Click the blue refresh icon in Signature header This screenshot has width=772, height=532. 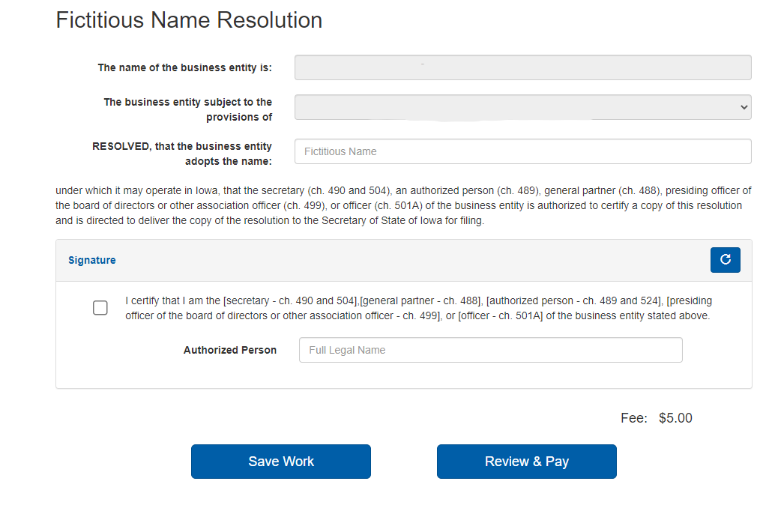coord(725,259)
